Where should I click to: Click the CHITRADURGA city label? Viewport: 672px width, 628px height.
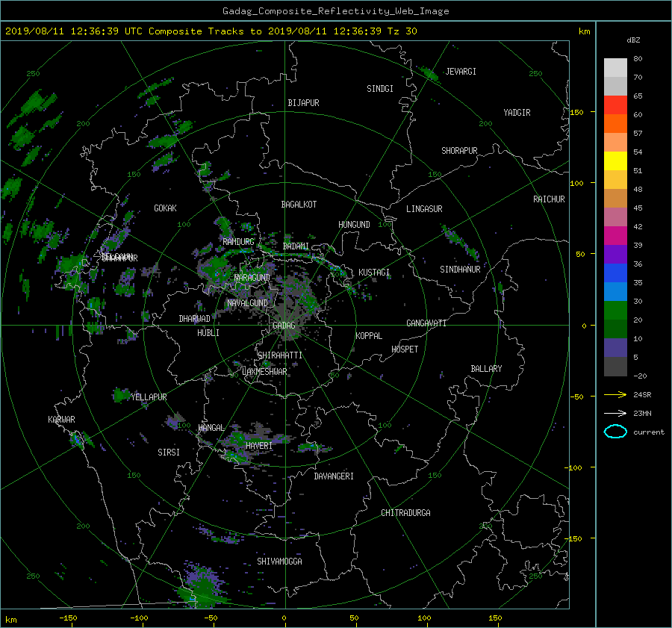(405, 513)
